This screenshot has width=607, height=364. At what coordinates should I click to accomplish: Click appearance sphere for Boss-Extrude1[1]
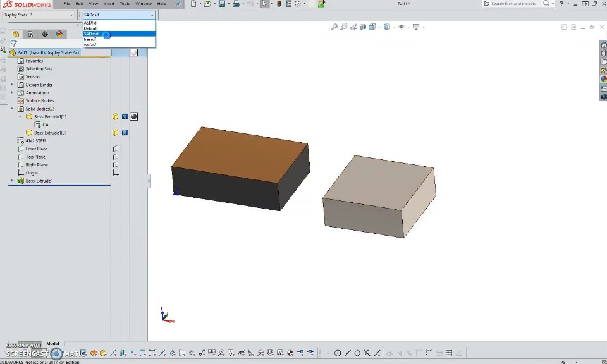(134, 116)
